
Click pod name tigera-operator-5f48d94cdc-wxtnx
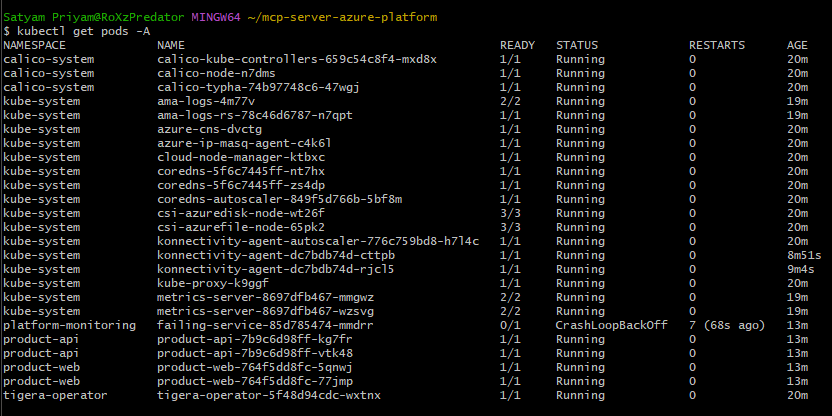click(269, 395)
